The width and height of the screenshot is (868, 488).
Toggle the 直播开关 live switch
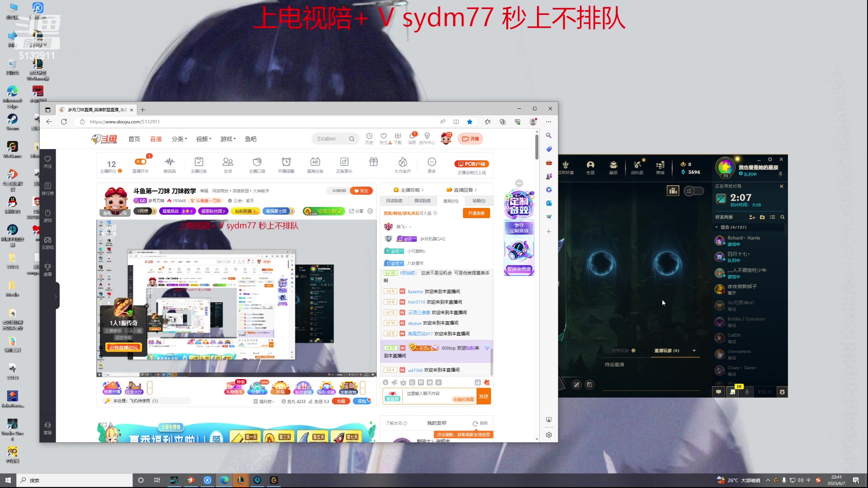(140, 161)
